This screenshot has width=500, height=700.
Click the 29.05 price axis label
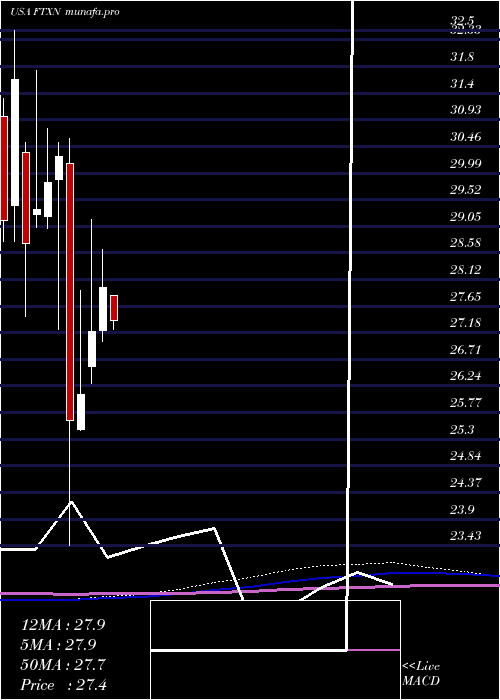pos(466,217)
